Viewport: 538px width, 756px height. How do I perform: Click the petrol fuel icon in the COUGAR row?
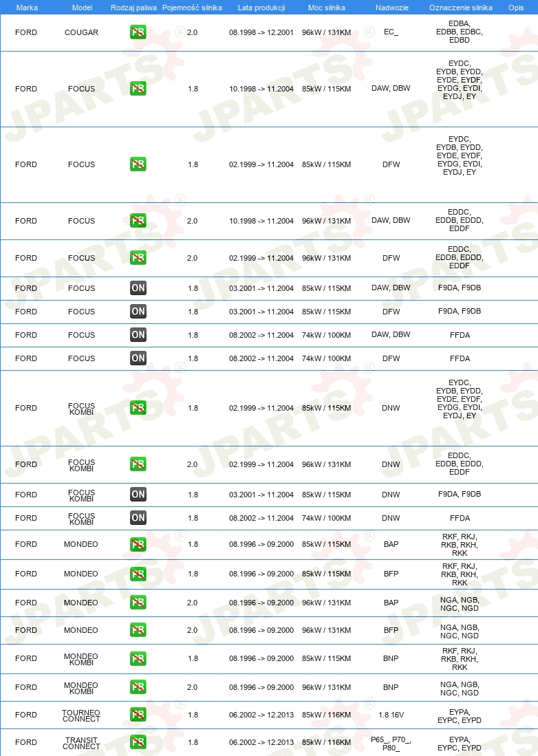point(138,32)
